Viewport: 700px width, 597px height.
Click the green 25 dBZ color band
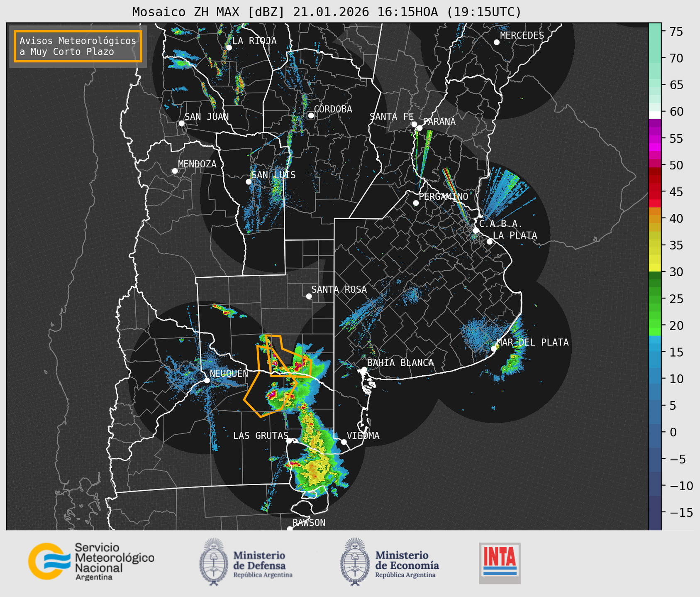(x=655, y=299)
